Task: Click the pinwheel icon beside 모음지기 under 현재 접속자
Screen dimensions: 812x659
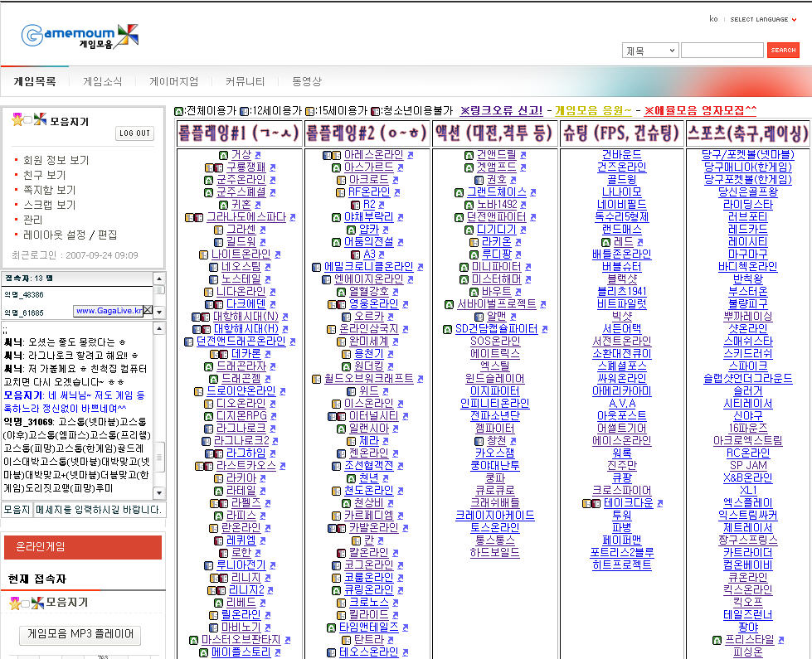Action: click(x=37, y=603)
